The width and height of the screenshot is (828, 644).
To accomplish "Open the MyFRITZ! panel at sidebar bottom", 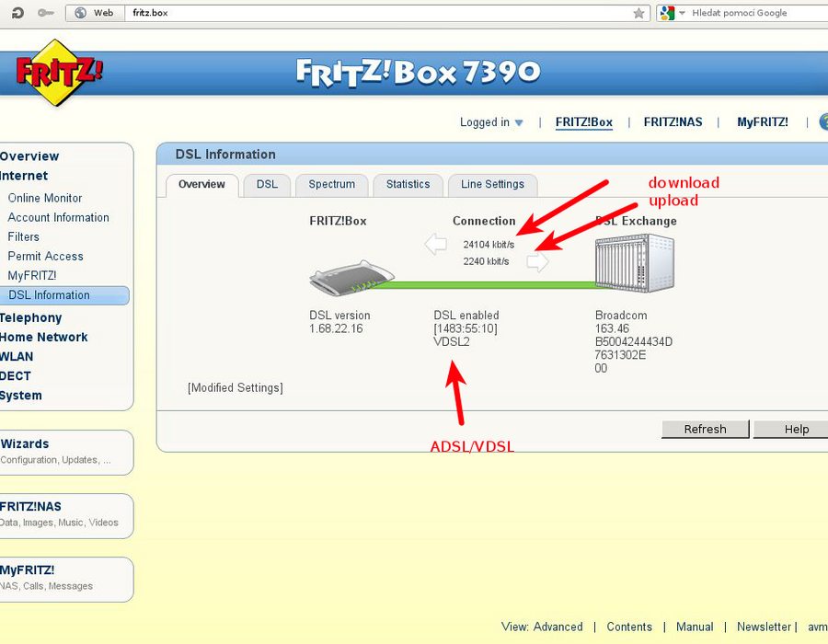I will click(x=65, y=579).
